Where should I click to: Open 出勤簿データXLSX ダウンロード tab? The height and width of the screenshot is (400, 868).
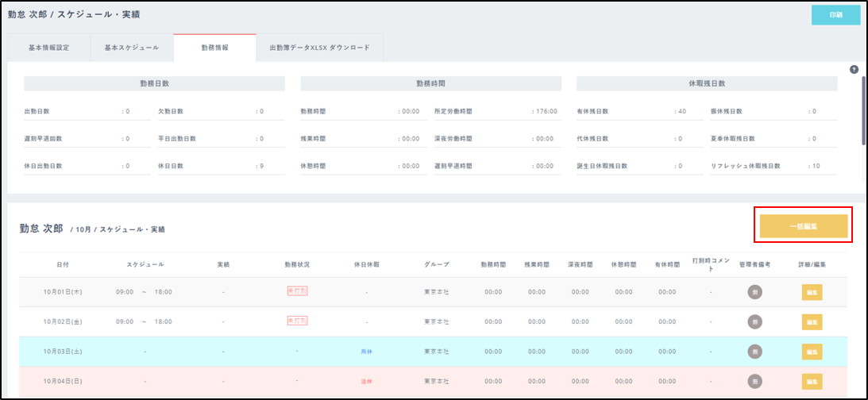click(x=319, y=48)
